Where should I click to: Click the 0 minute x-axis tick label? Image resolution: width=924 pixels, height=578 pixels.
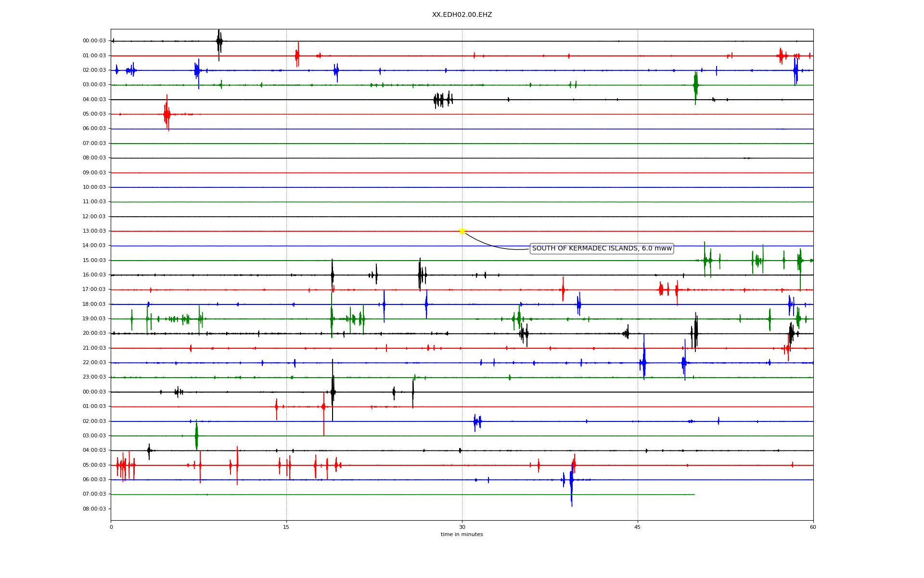111,527
